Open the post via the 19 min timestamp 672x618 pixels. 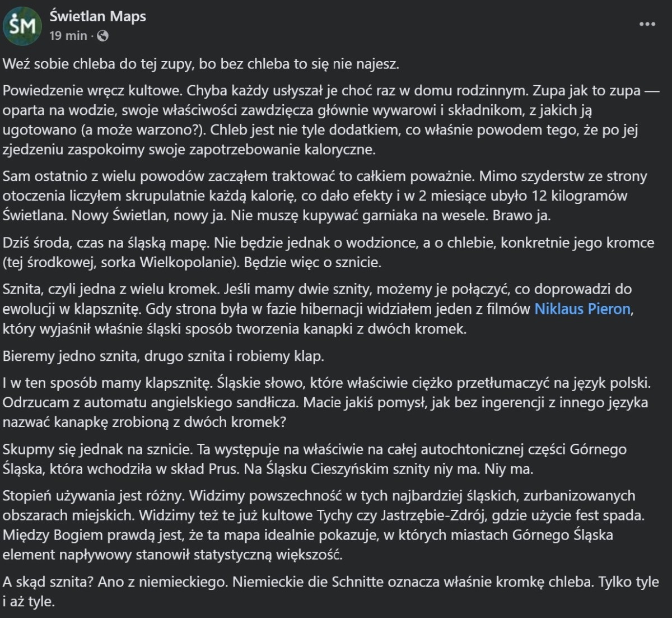(68, 36)
